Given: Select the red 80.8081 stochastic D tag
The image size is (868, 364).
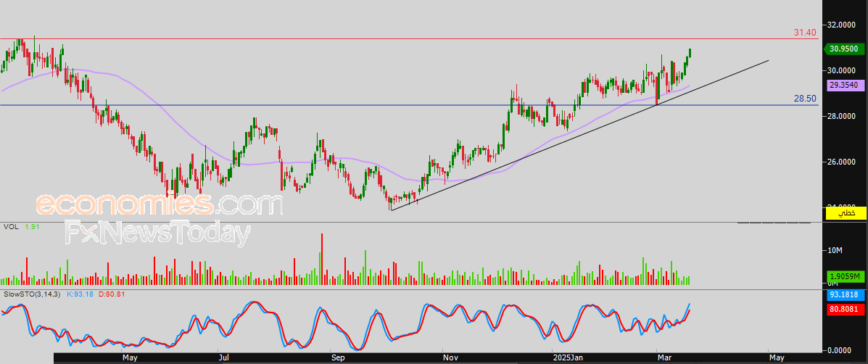Looking at the screenshot, I should tap(844, 310).
